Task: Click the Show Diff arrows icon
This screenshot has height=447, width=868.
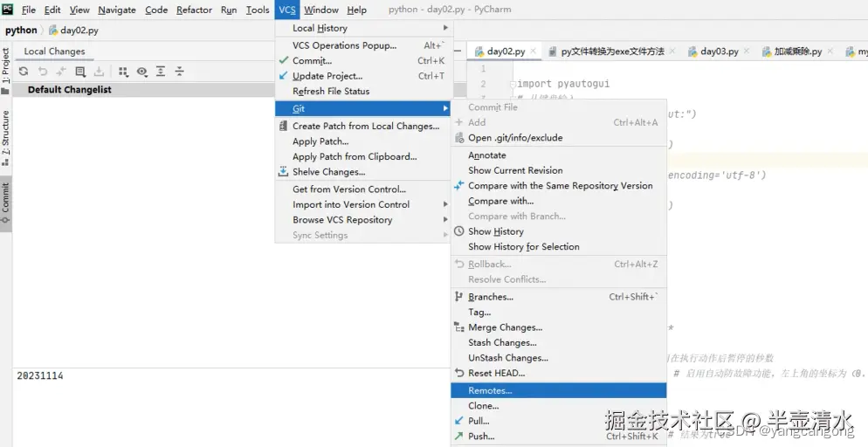Action: pyautogui.click(x=61, y=72)
